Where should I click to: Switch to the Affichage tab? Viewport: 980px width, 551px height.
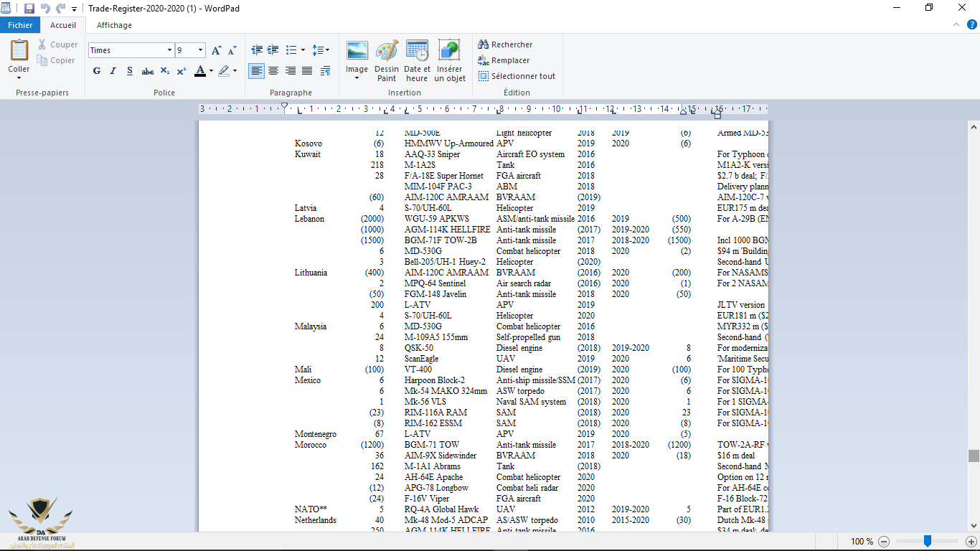(x=114, y=25)
